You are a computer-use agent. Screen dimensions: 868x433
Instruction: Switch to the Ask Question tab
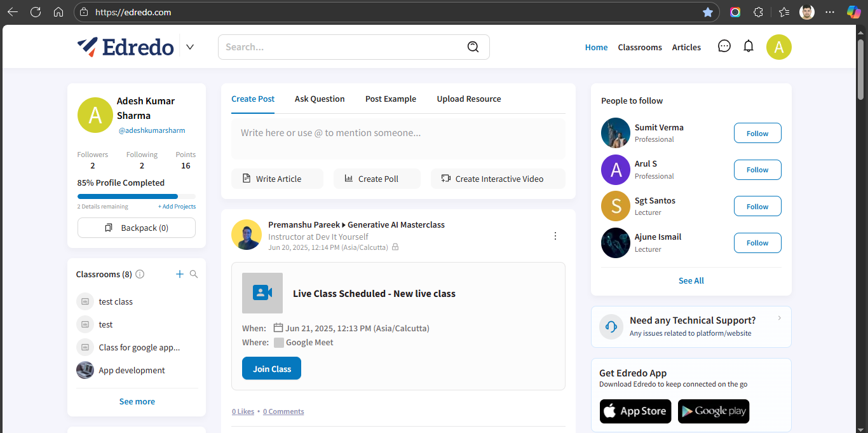pos(320,99)
